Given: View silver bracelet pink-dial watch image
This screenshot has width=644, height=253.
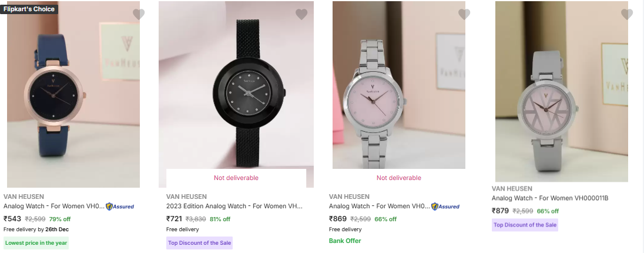Looking at the screenshot, I should (x=399, y=85).
